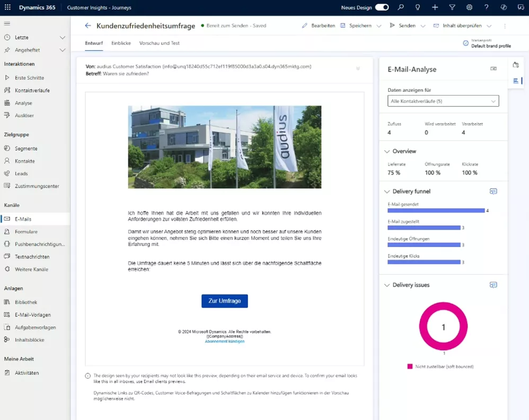Image resolution: width=529 pixels, height=420 pixels.
Task: Click the E-Mail-Analyse popout icon
Action: (494, 68)
